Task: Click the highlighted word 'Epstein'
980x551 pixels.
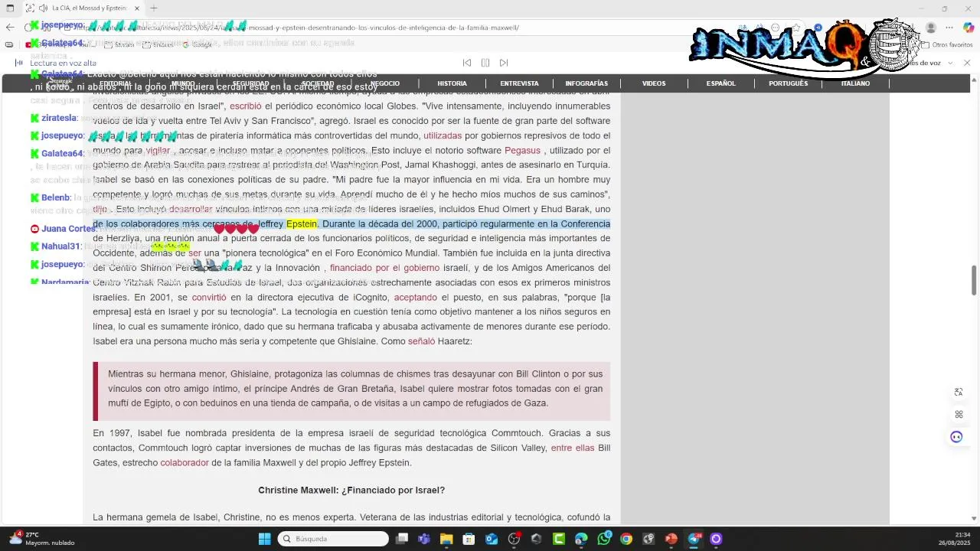Action: [302, 224]
